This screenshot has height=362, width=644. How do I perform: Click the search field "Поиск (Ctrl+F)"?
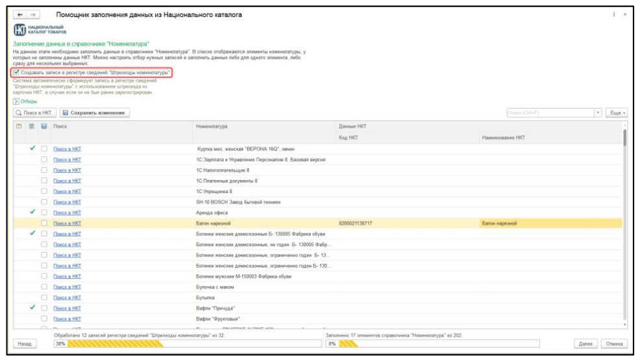click(x=550, y=113)
